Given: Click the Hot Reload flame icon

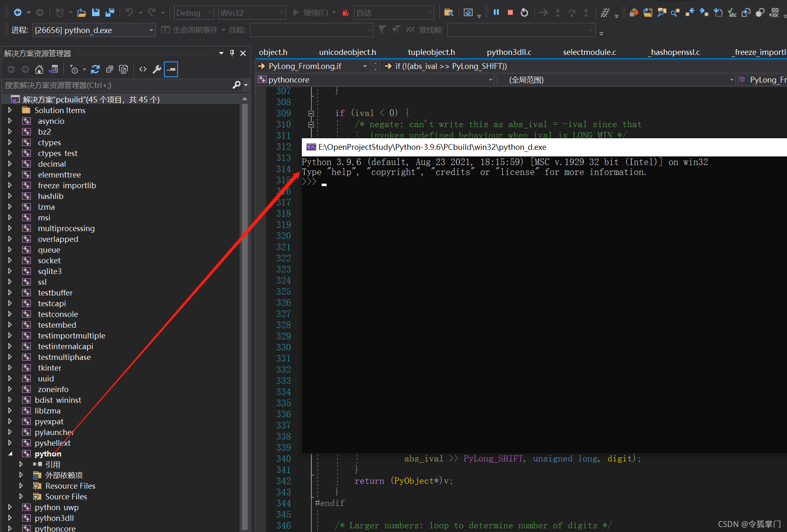Looking at the screenshot, I should click(345, 13).
